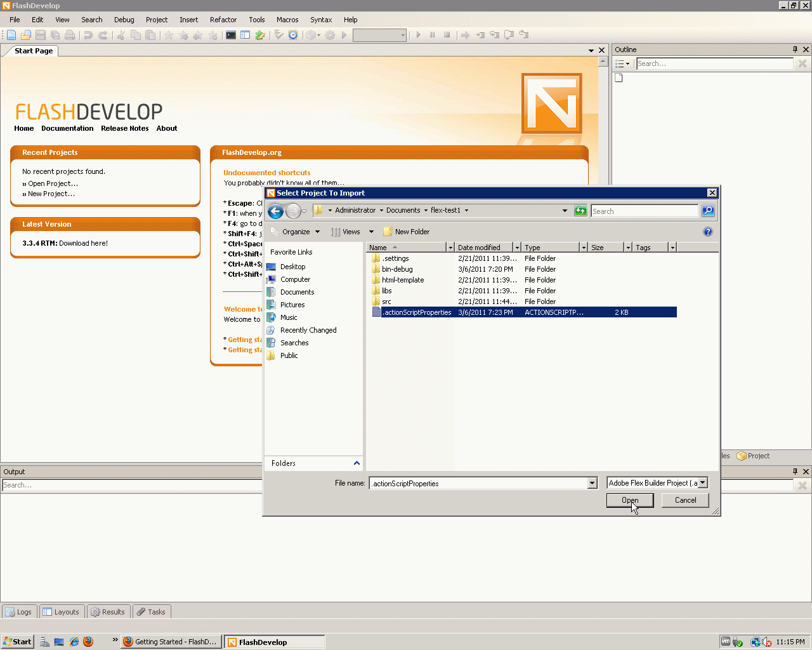Open the Macros menu
Screen dimensions: 812x650
point(287,20)
